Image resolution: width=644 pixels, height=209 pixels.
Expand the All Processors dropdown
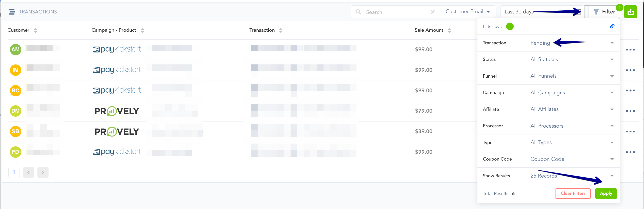(572, 126)
